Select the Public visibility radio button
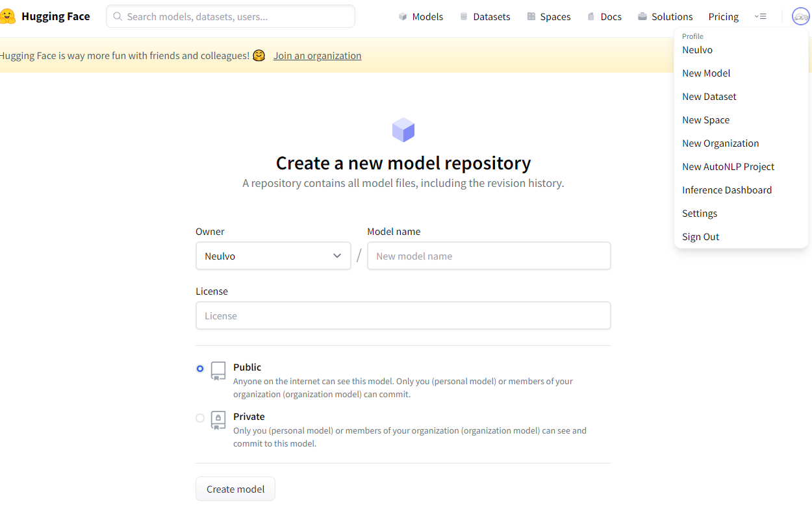This screenshot has width=812, height=516. pyautogui.click(x=200, y=369)
